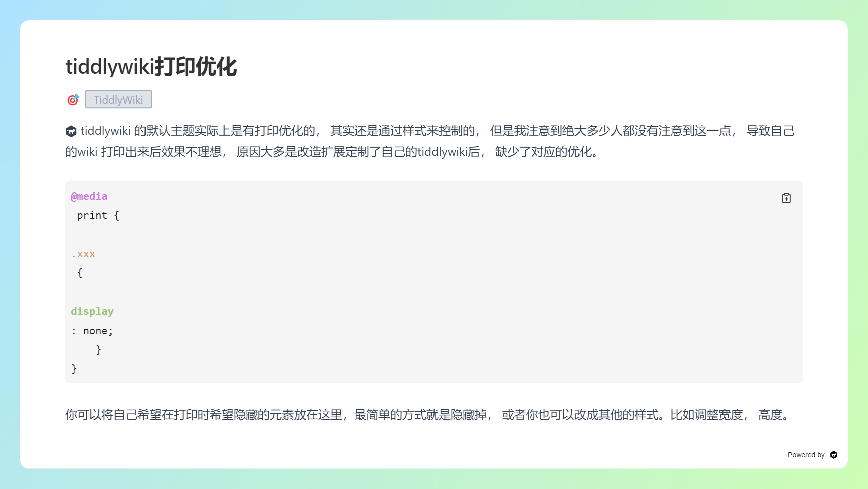Viewport: 868px width, 489px height.
Task: Click the Powered by text
Action: [806, 455]
